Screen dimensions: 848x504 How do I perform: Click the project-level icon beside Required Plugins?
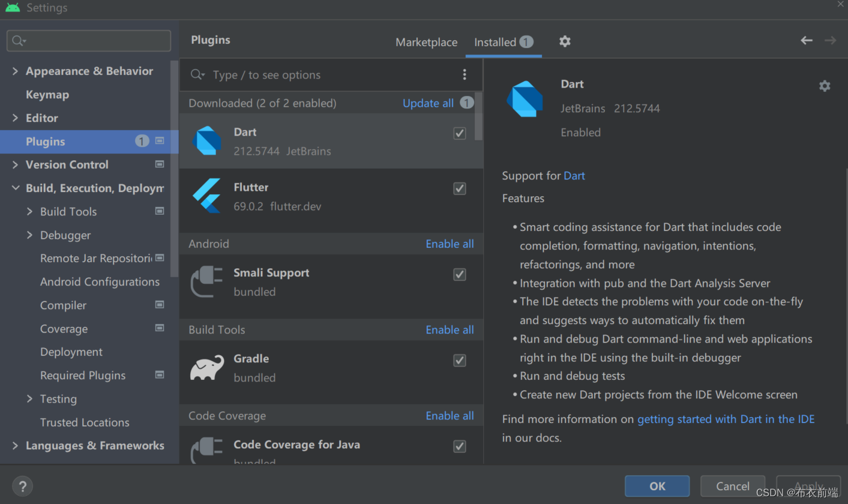click(160, 375)
